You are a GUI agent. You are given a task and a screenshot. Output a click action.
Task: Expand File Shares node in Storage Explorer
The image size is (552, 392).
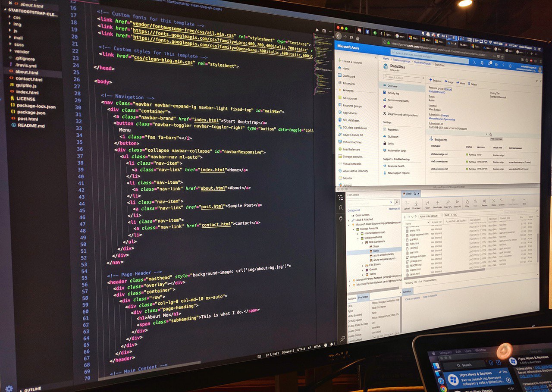coord(362,266)
